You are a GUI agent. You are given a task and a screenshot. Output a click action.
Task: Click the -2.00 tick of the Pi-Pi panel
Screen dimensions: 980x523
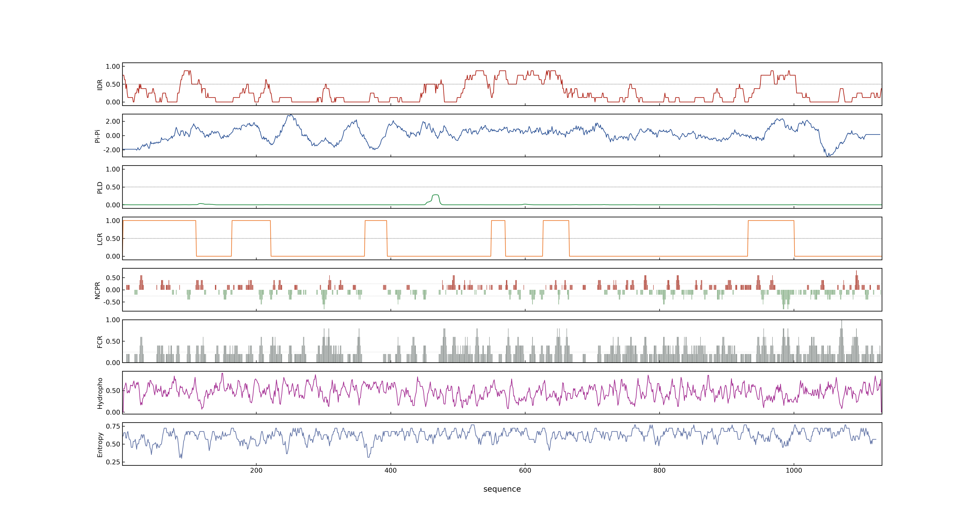coord(111,150)
